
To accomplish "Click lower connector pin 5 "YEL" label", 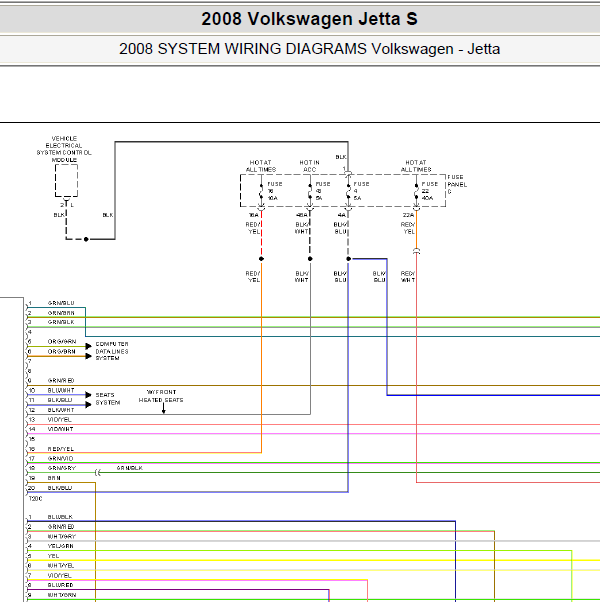I will [x=53, y=556].
